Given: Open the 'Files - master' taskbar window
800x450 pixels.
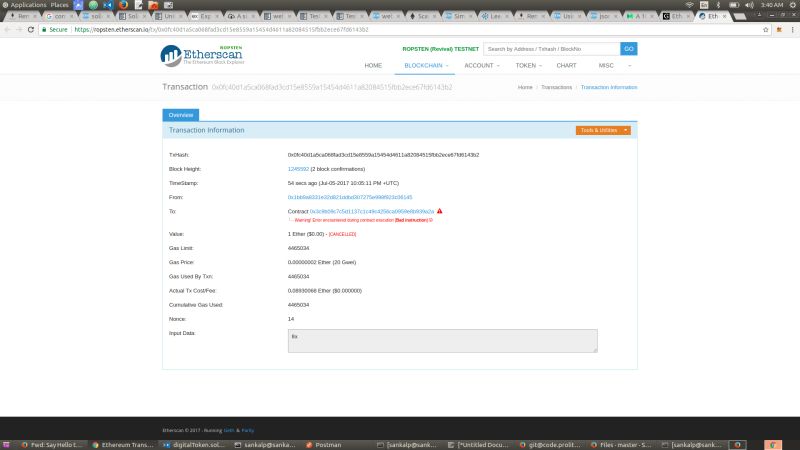Looking at the screenshot, I should point(621,445).
